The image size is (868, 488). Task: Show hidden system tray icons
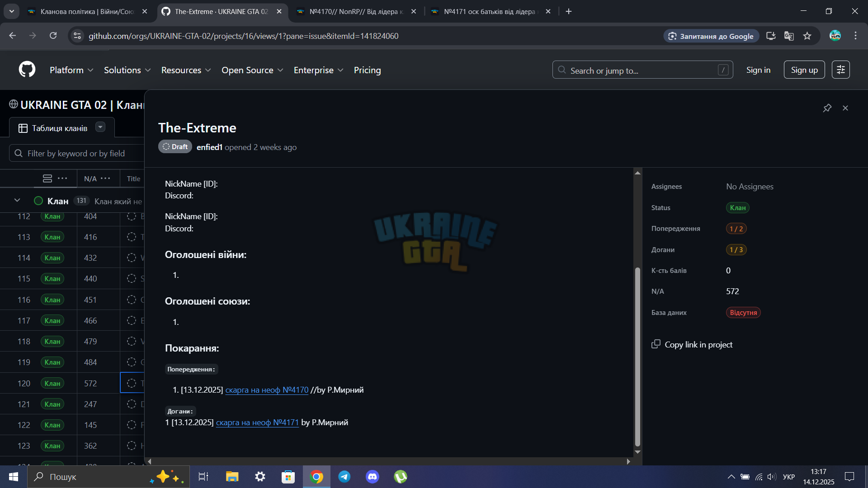pyautogui.click(x=731, y=477)
